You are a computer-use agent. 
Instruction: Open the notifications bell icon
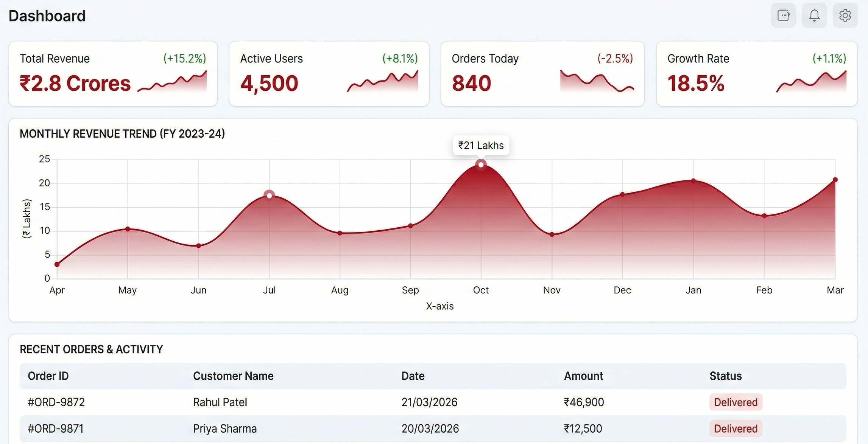[814, 16]
